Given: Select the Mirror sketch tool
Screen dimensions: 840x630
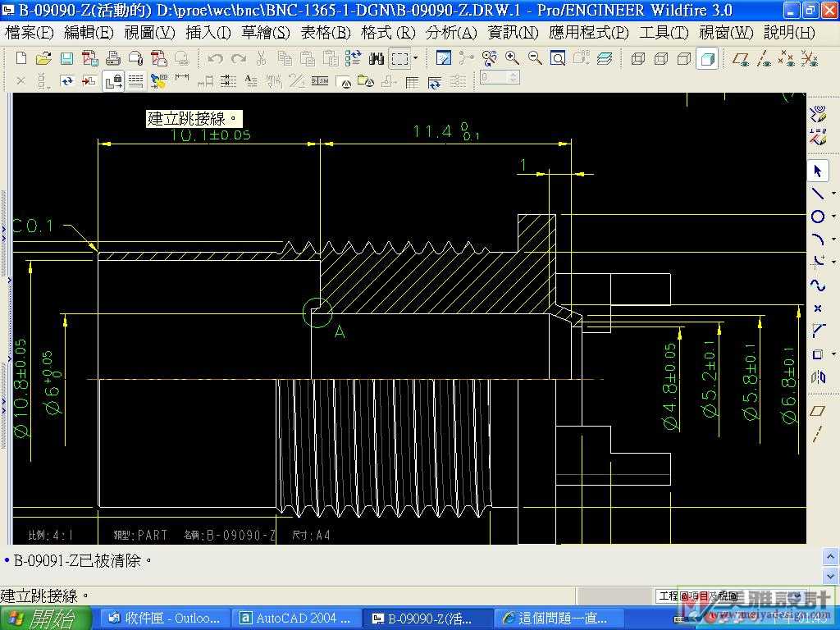Looking at the screenshot, I should (818, 377).
